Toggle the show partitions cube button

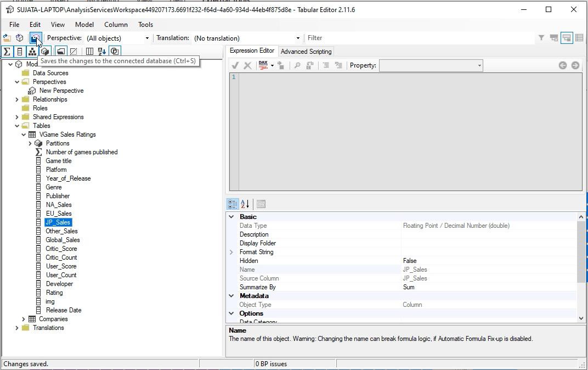[x=45, y=52]
